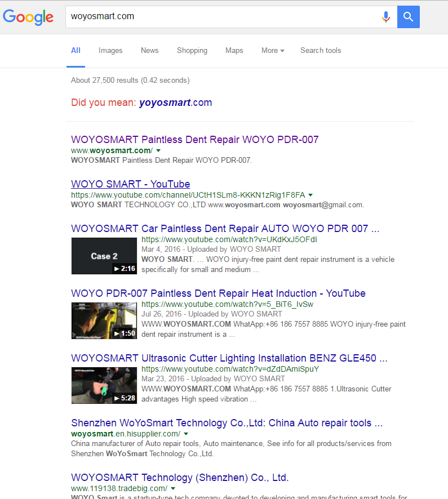Click the 'Jul 26, 2016 - Uploaded by' text
The width and height of the screenshot is (448, 499).
click(185, 314)
